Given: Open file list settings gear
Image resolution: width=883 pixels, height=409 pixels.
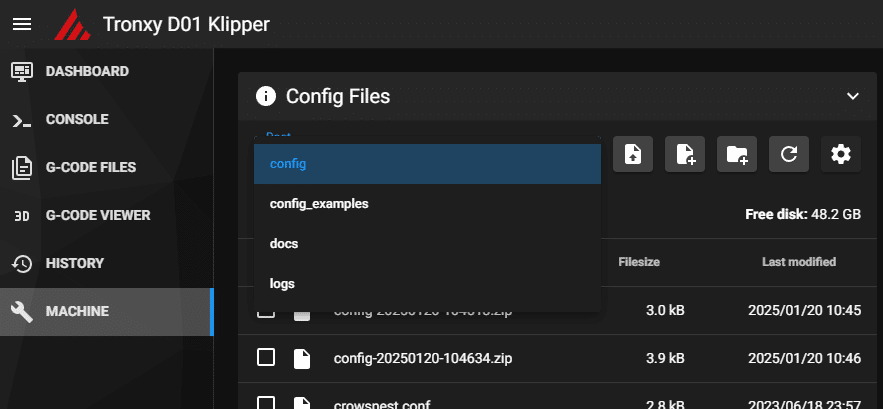Looking at the screenshot, I should [841, 154].
